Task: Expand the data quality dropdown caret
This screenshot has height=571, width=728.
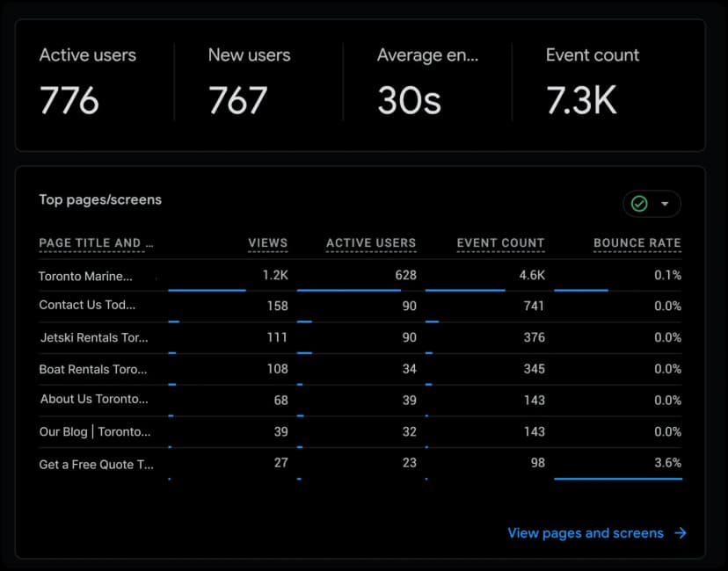Action: pyautogui.click(x=666, y=203)
